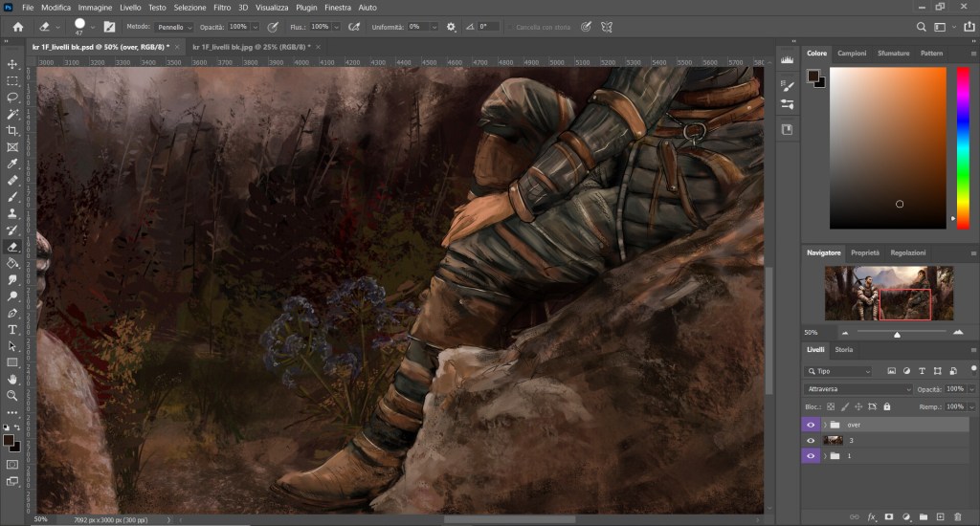Select the Move tool
The height and width of the screenshot is (526, 980).
tap(12, 64)
